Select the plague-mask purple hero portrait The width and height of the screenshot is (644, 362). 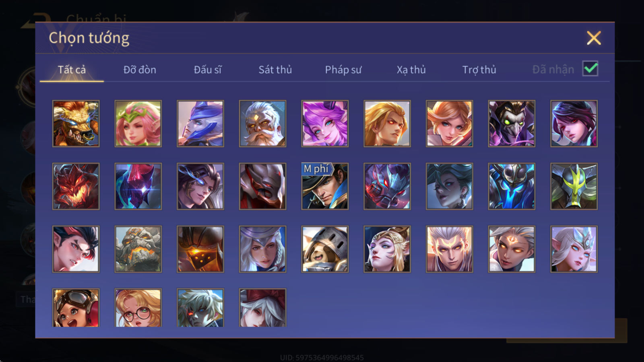(512, 123)
